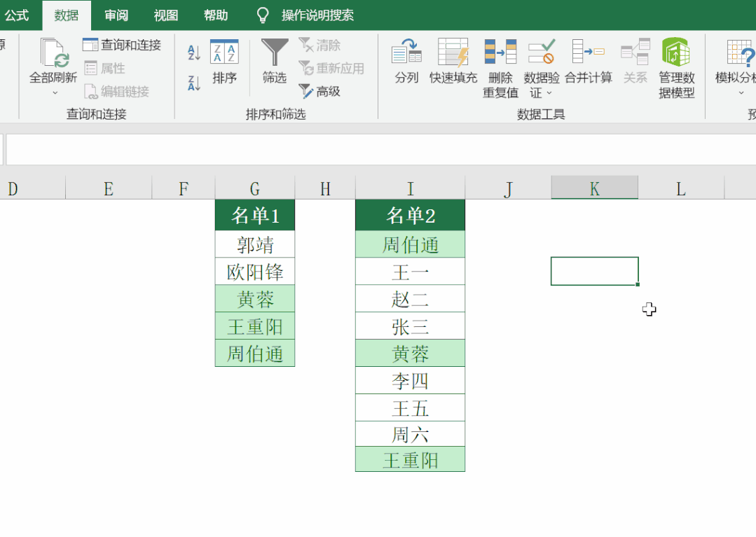
Task: Select column H header
Action: [325, 189]
